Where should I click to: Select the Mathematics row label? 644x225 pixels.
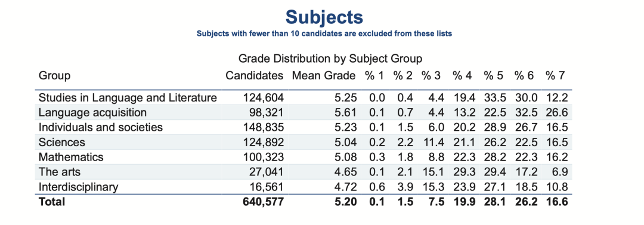70,157
